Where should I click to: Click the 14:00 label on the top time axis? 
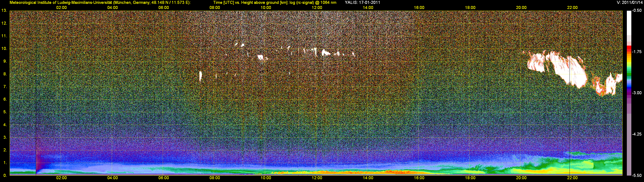(x=368, y=7)
